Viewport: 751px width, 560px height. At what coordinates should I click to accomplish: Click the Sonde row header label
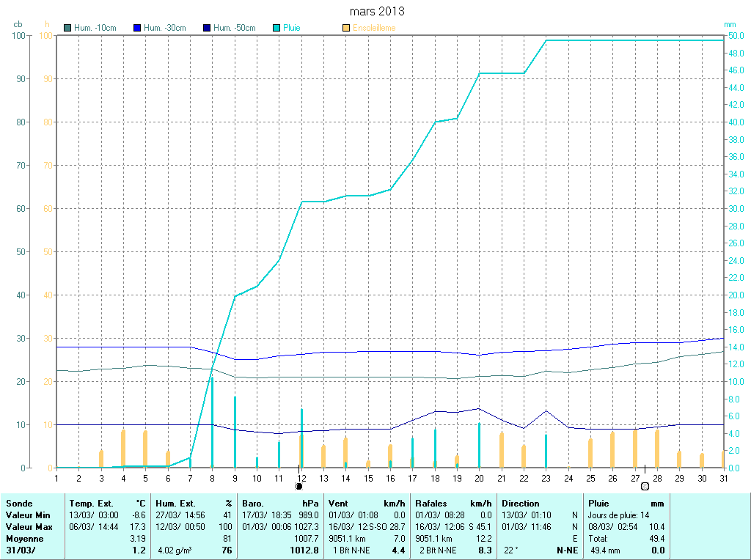(19, 504)
